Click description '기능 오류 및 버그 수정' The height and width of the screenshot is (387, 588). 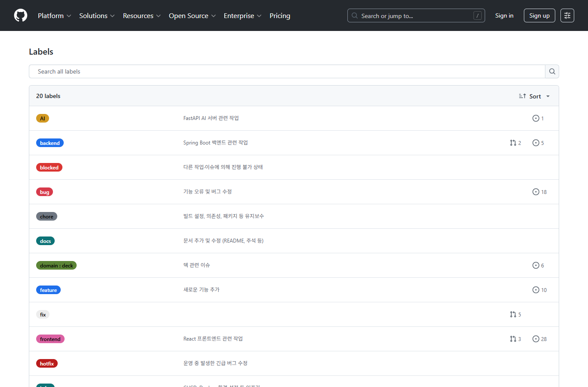(207, 191)
